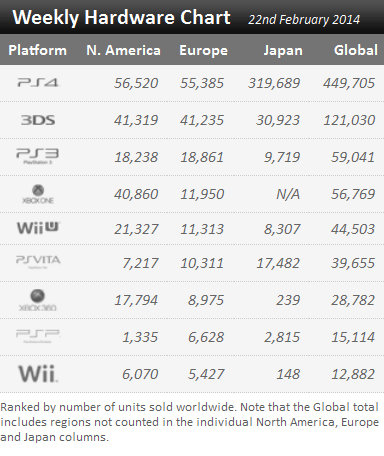Click the N. America column header

[x=123, y=50]
